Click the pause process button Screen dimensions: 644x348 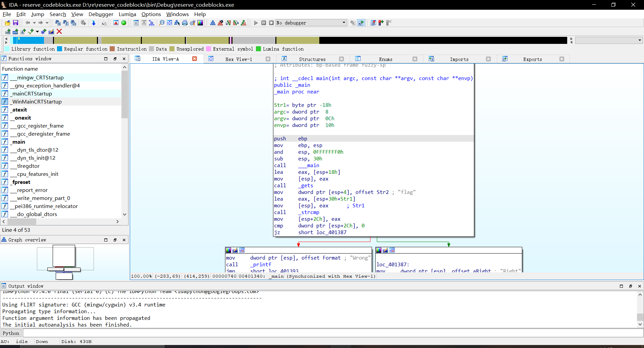(264, 23)
